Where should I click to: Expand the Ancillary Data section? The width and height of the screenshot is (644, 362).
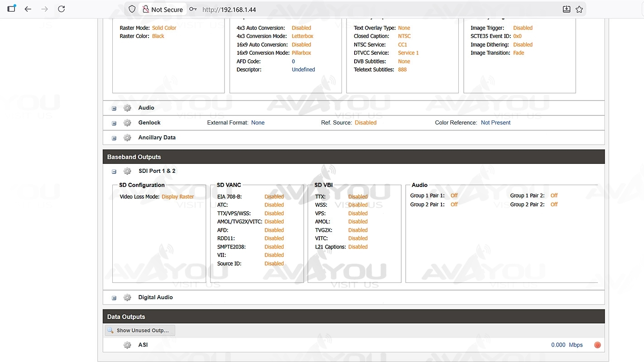[x=114, y=138]
